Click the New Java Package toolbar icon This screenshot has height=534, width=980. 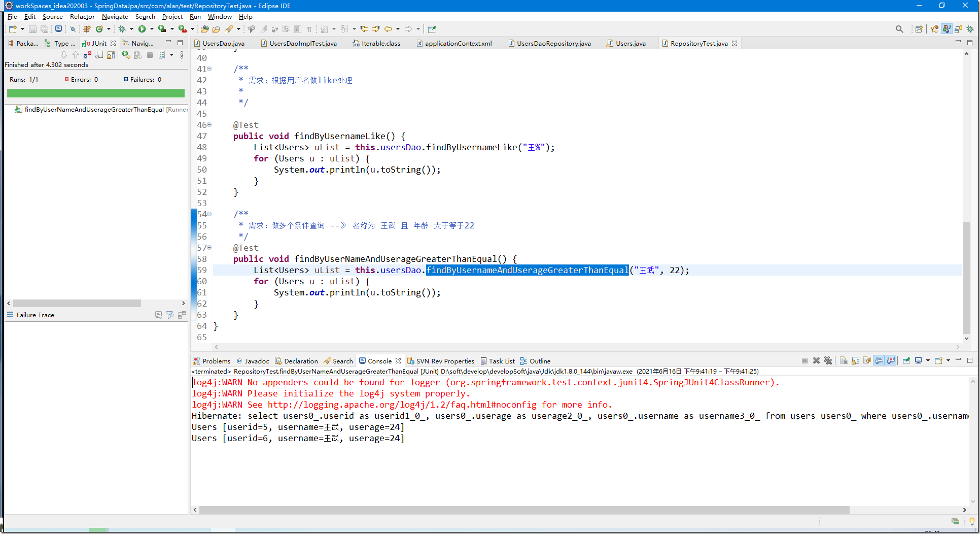pos(87,29)
